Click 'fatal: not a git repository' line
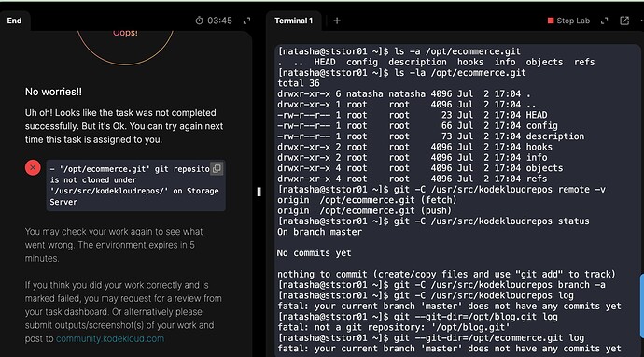This screenshot has width=644, height=357. 394,327
